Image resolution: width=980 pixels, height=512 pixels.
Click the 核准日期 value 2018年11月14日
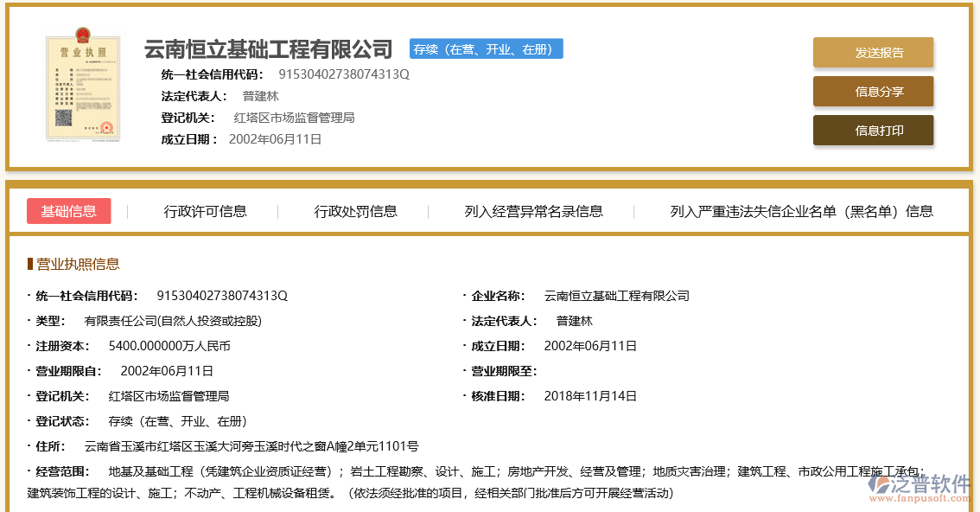tap(590, 396)
